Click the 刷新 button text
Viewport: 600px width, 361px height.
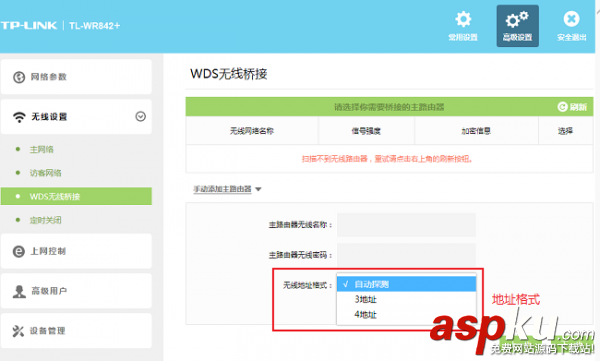point(578,107)
